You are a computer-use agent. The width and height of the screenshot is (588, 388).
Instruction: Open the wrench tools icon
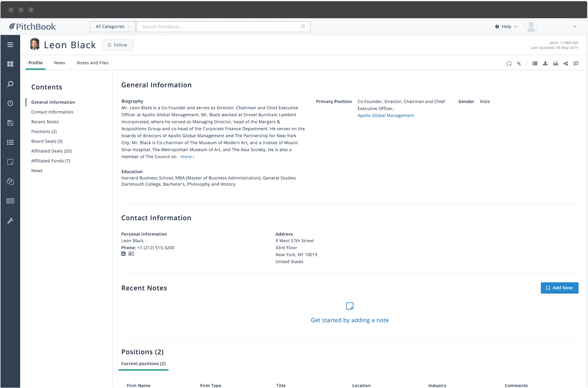pos(10,221)
